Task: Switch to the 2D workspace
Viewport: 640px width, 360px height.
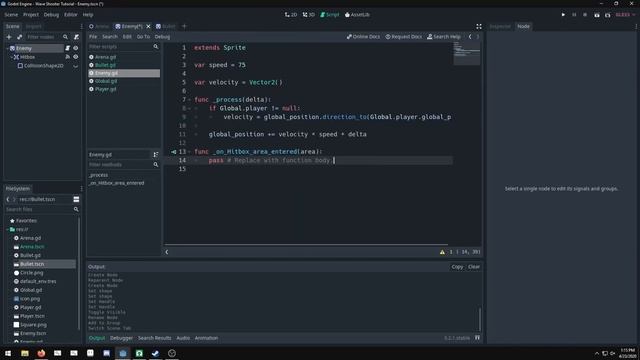Action: (291, 15)
